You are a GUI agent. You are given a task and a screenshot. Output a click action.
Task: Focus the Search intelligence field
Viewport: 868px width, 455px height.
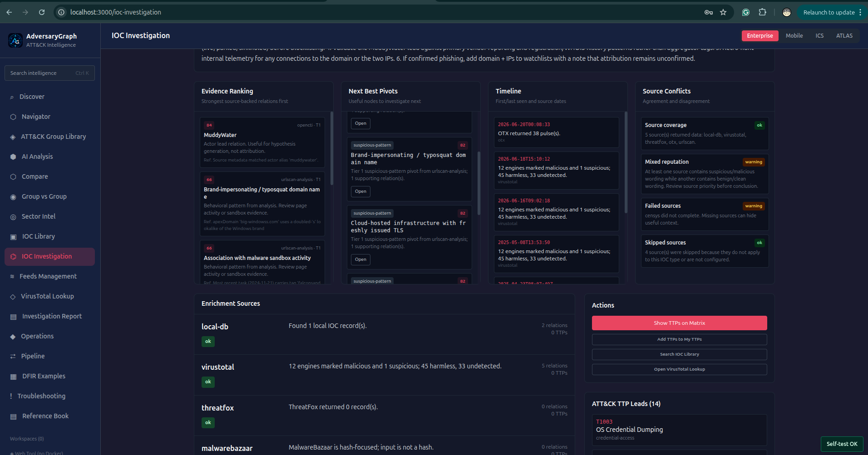[x=49, y=73]
